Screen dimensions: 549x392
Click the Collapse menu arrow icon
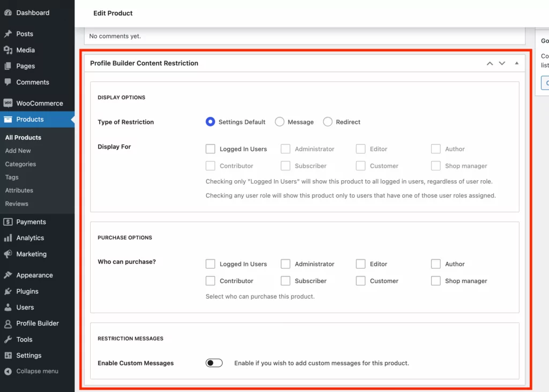[8, 371]
